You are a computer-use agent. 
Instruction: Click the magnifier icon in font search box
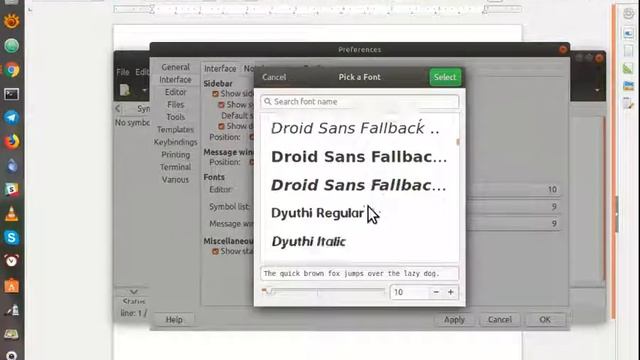pyautogui.click(x=268, y=102)
